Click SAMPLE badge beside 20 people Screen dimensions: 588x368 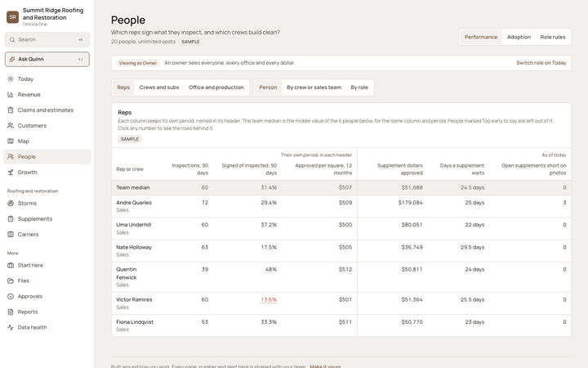point(190,42)
